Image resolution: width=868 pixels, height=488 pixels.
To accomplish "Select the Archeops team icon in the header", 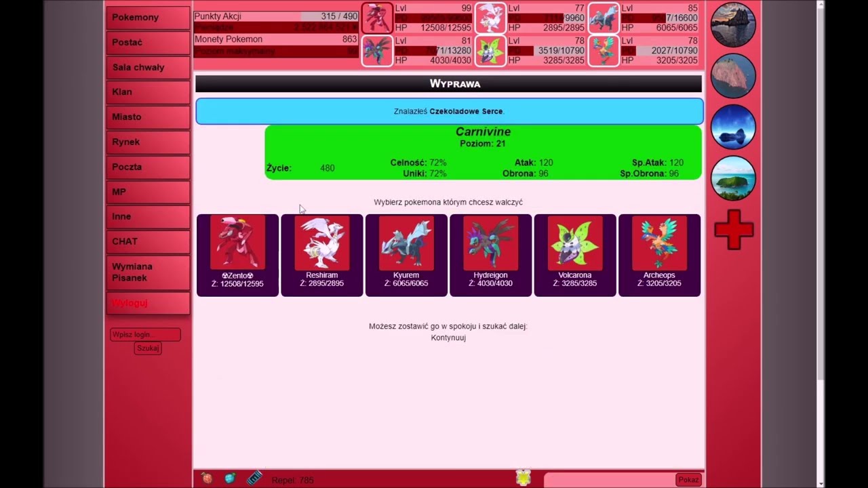I will tap(604, 51).
